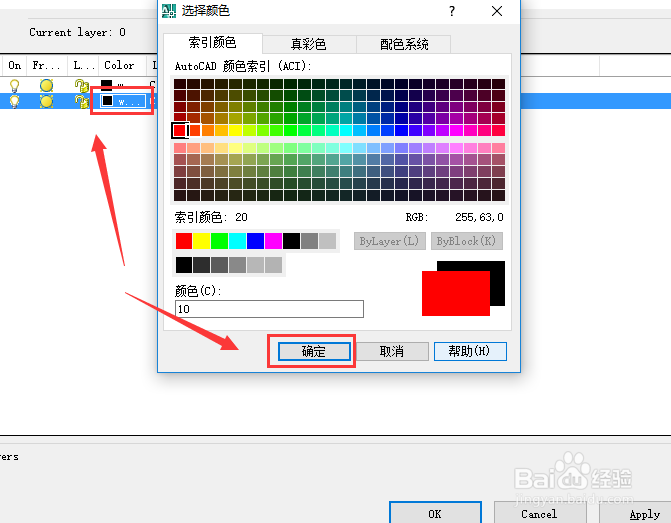Click Cancel in the layer manager window
The height and width of the screenshot is (523, 671).
click(539, 513)
